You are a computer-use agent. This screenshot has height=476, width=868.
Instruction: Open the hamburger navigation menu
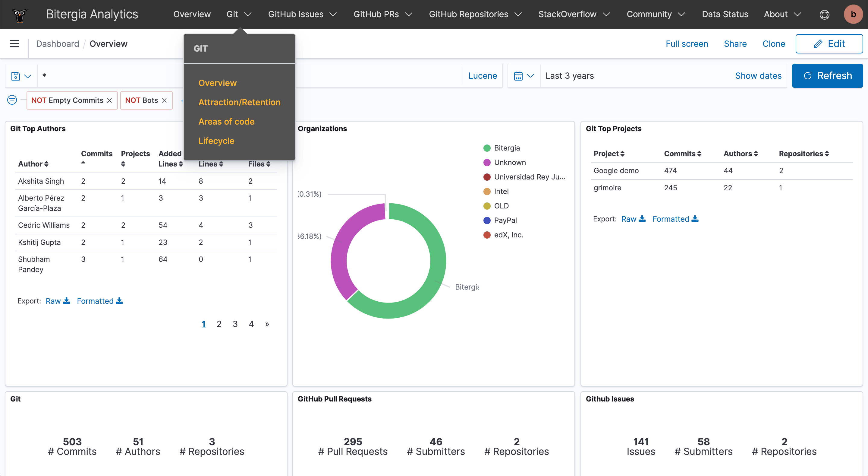[x=14, y=44]
